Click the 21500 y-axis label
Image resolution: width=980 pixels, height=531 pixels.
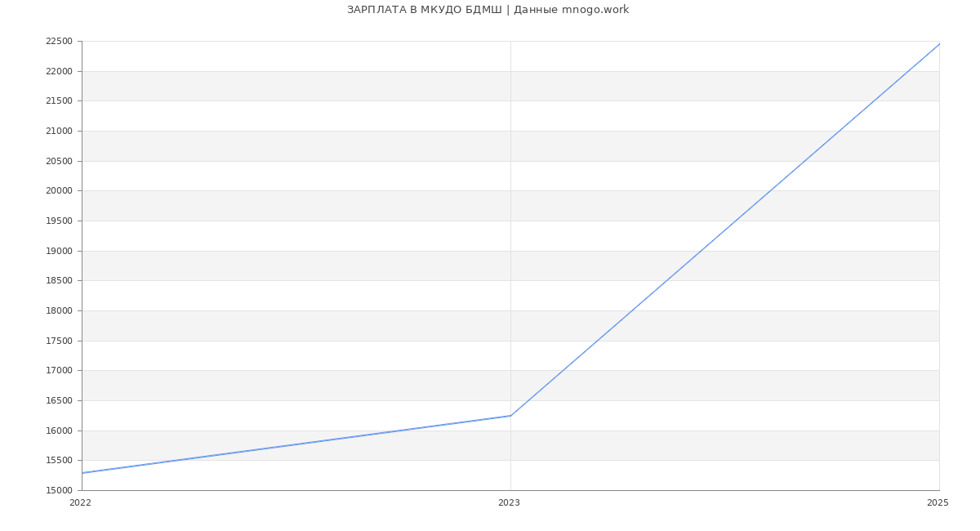(x=59, y=101)
